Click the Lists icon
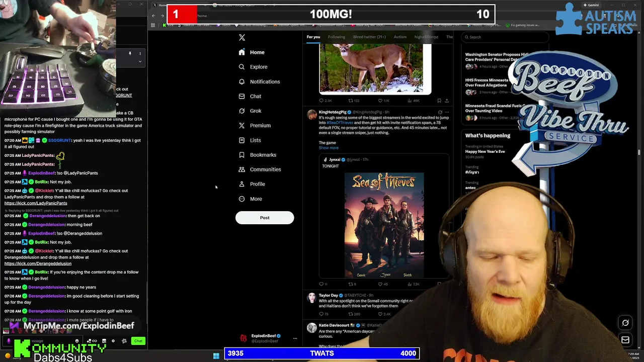Viewport: 644px width, 362px height. (242, 140)
